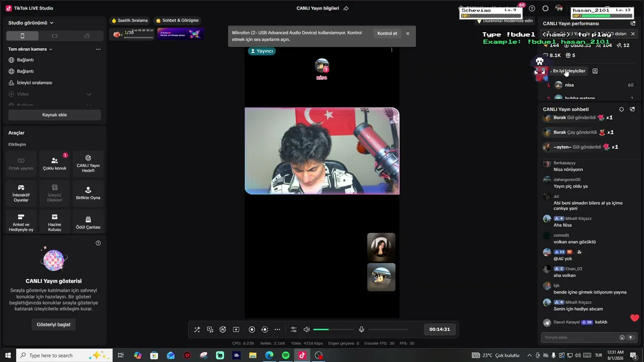Open the share arrow beside CANLI Yayın bilgileri
Screen dimensions: 644x362
346,9
